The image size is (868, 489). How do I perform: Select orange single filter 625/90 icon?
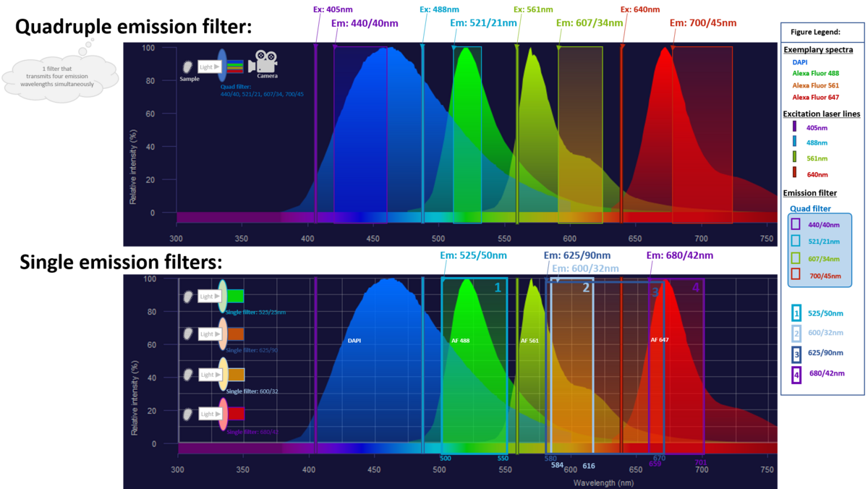(x=224, y=334)
